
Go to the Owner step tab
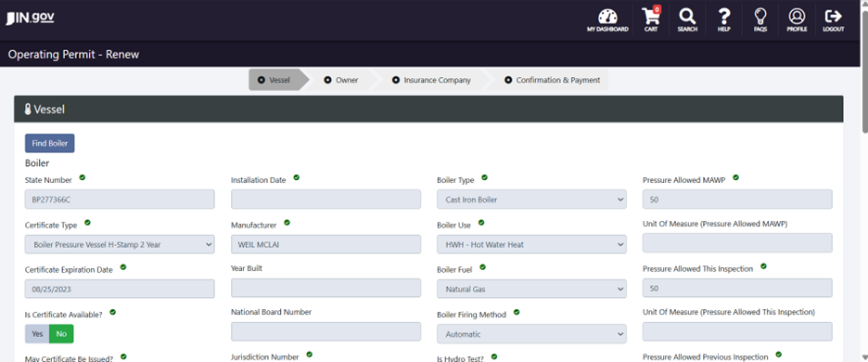click(x=342, y=80)
